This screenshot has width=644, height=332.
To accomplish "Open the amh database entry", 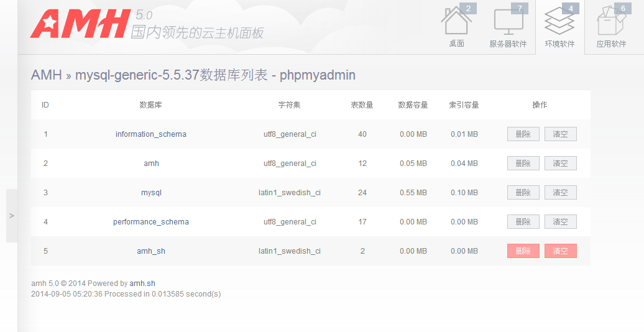I will point(151,164).
